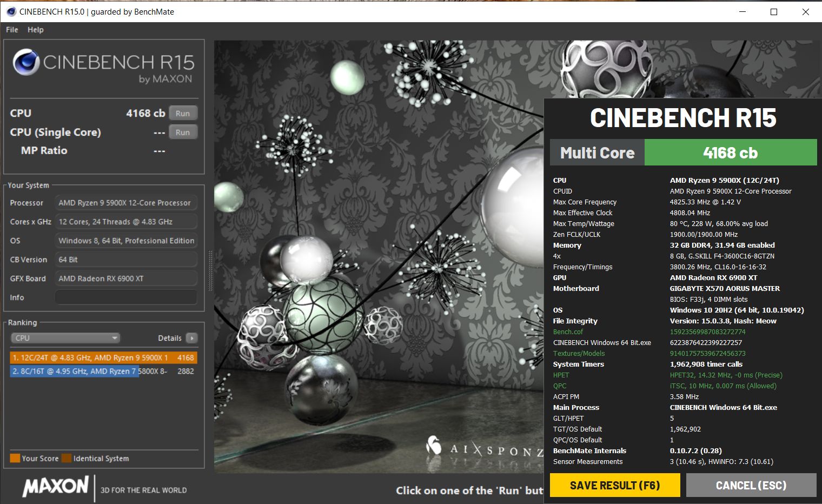Close the Cinebench window
Image resolution: width=822 pixels, height=504 pixels.
point(806,11)
